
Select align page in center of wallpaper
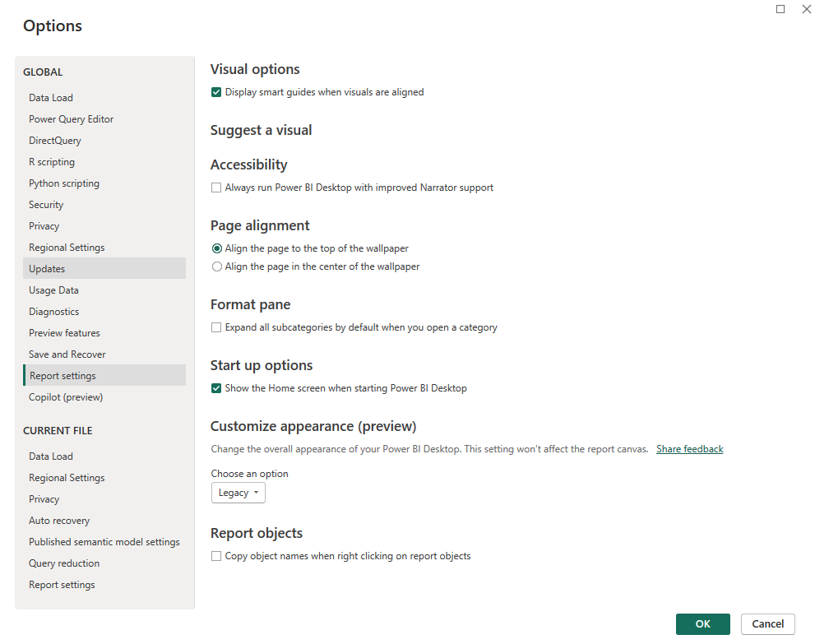click(x=216, y=266)
